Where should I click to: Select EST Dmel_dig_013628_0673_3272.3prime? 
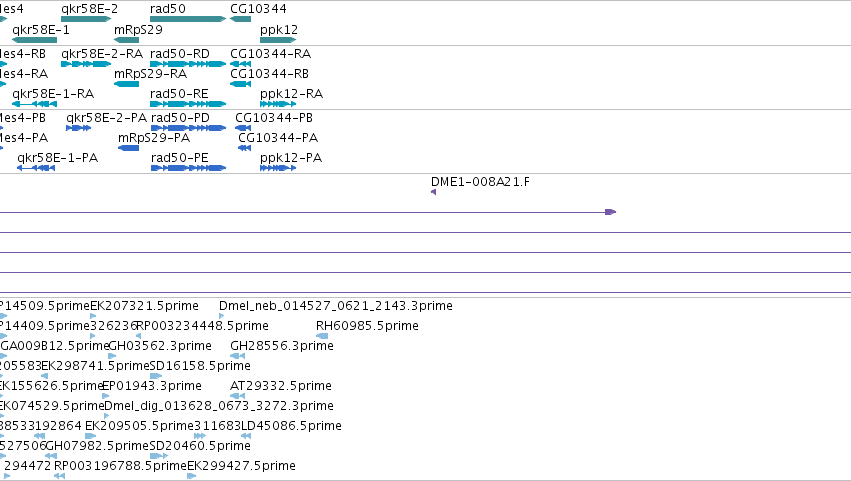point(106,416)
